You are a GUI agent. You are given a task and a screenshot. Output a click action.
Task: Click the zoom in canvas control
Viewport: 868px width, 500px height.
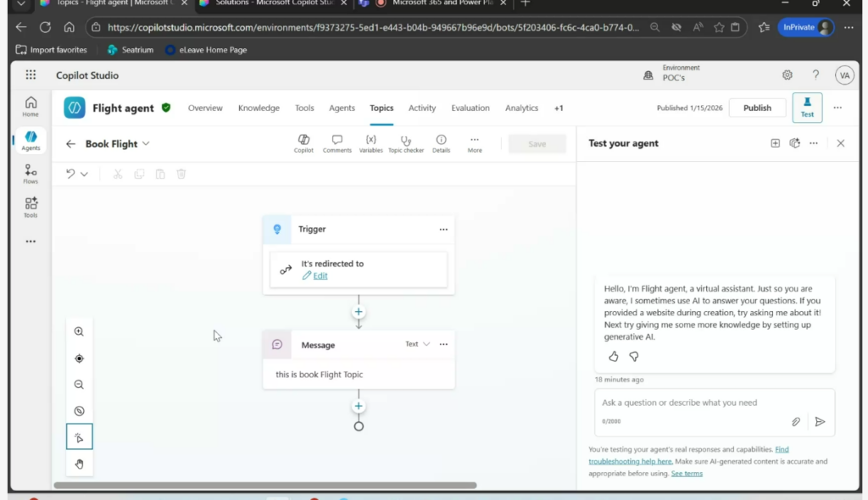[x=79, y=332]
